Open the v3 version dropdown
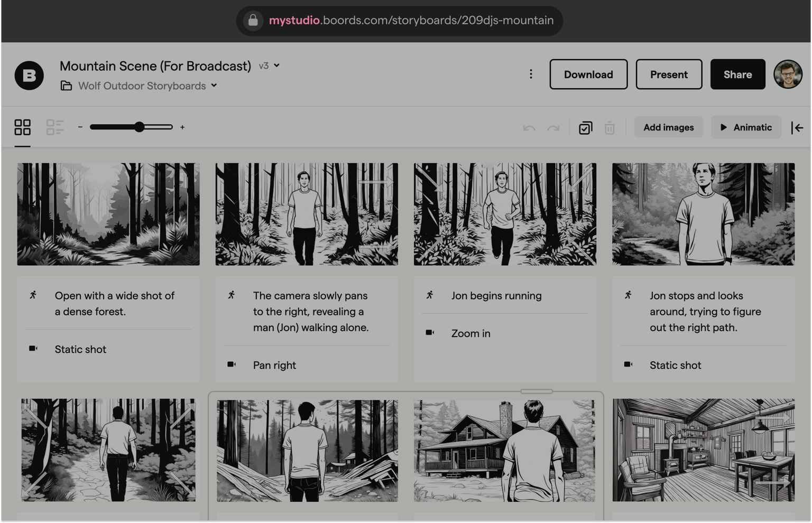The width and height of the screenshot is (812, 523). [x=269, y=66]
